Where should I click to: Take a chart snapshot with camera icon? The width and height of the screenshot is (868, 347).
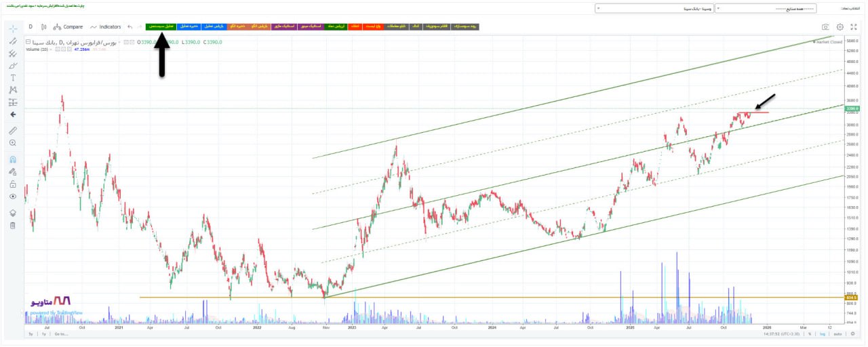coord(825,27)
